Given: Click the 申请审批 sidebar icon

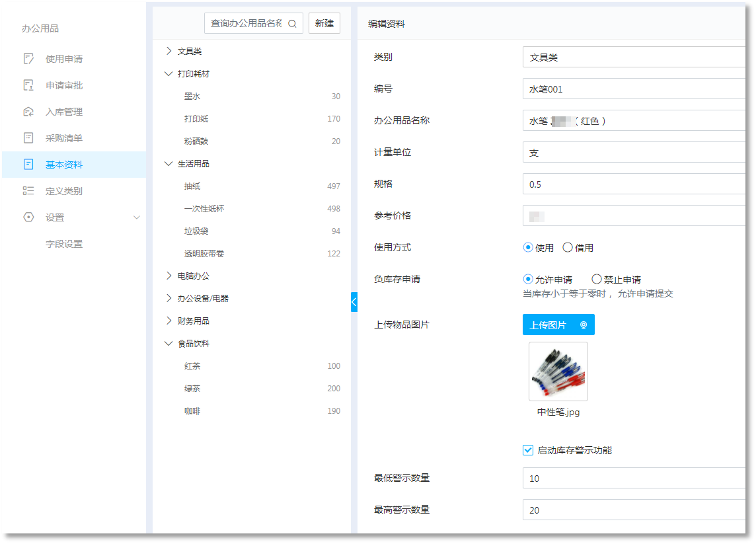Looking at the screenshot, I should point(28,85).
